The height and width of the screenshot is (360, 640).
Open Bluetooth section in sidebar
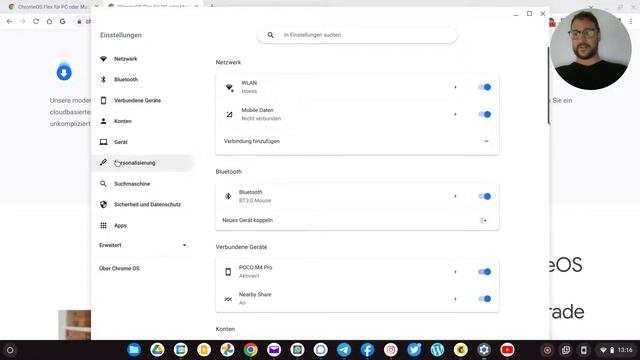tap(126, 80)
